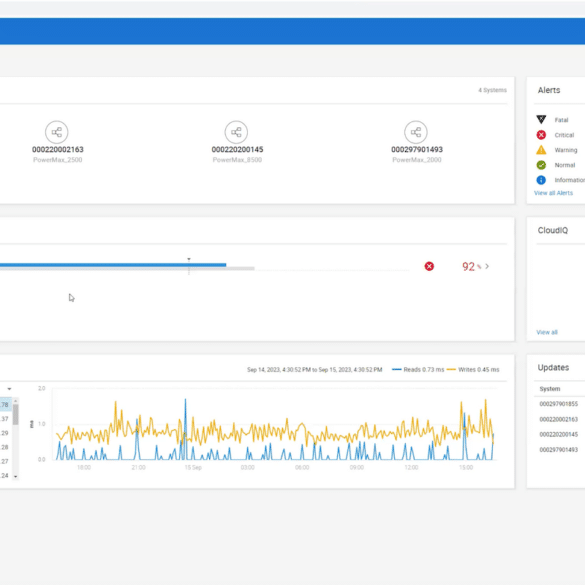Select the highlighted .78 latency row
This screenshot has height=585, width=585.
(x=6, y=404)
